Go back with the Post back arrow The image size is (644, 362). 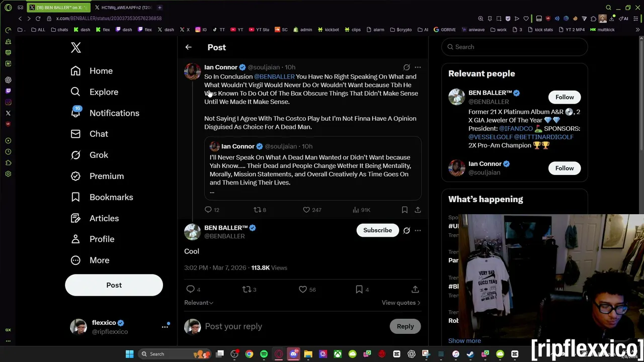(x=188, y=47)
